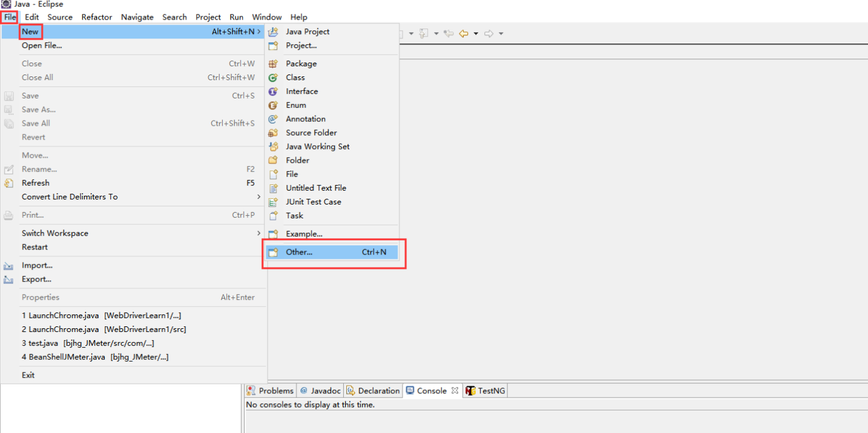Open the Window menu

pos(267,17)
